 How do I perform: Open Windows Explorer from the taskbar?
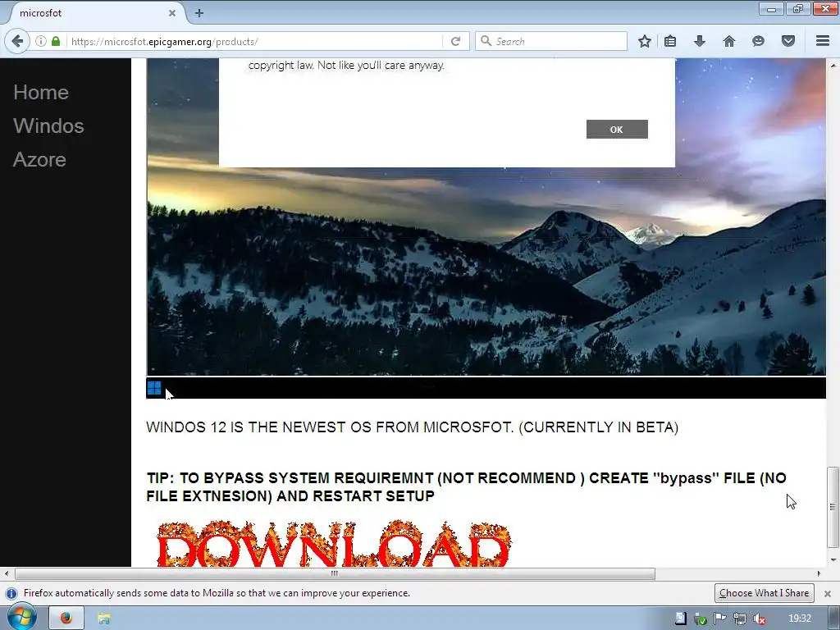click(x=104, y=619)
